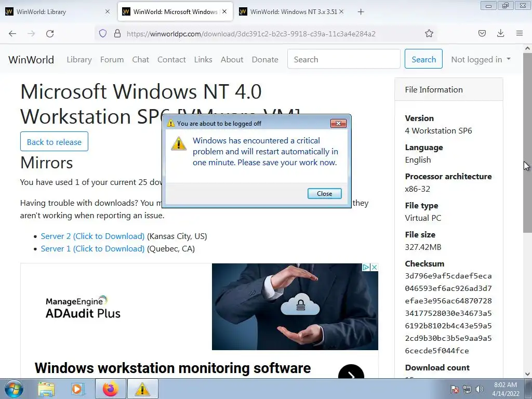Viewport: 532px width, 399px height.
Task: Select the WinWorld: Microsoft Windows tab
Action: 175,11
